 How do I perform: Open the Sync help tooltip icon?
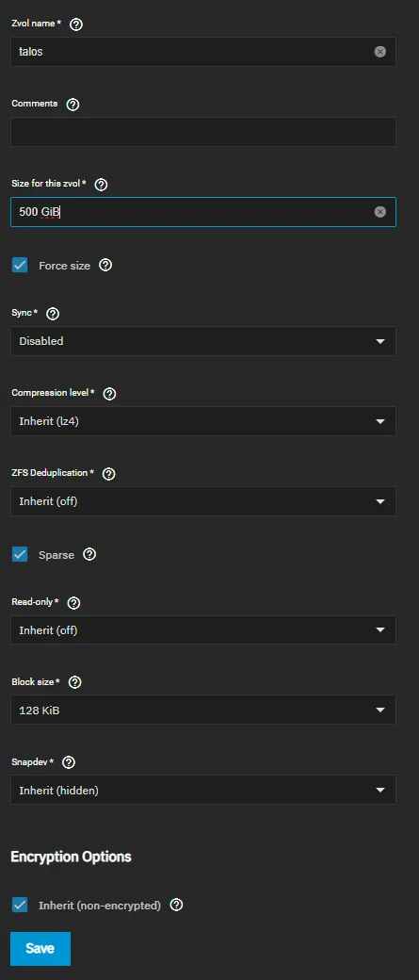[x=53, y=313]
